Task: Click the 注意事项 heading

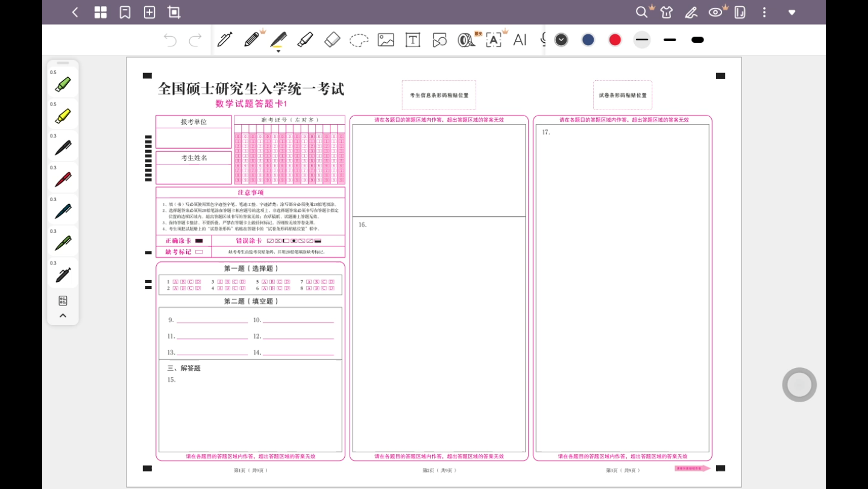Action: coord(251,193)
